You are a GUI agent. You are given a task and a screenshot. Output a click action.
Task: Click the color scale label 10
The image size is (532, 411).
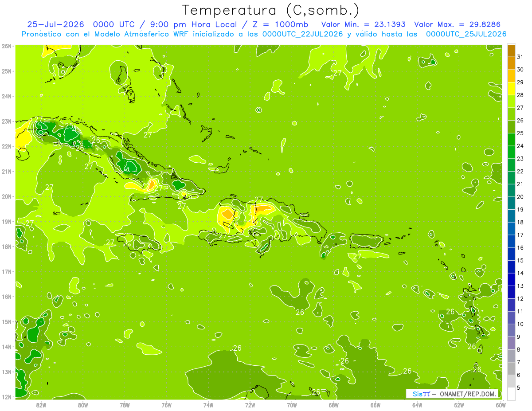click(520, 324)
